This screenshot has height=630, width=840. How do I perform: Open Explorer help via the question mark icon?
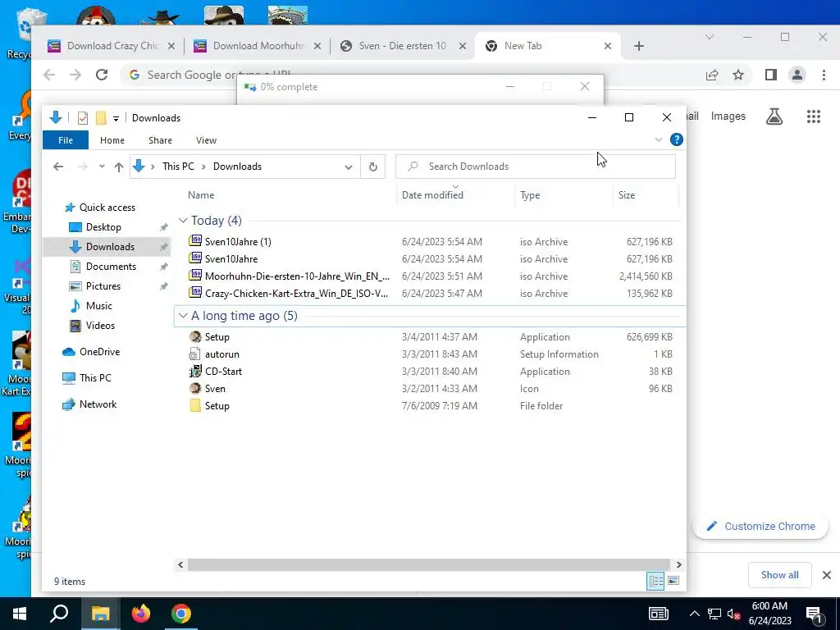tap(677, 139)
